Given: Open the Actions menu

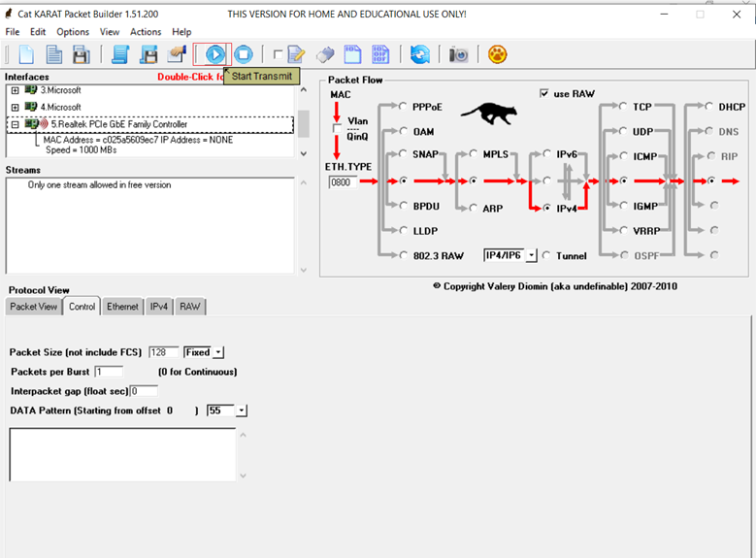Looking at the screenshot, I should point(146,32).
